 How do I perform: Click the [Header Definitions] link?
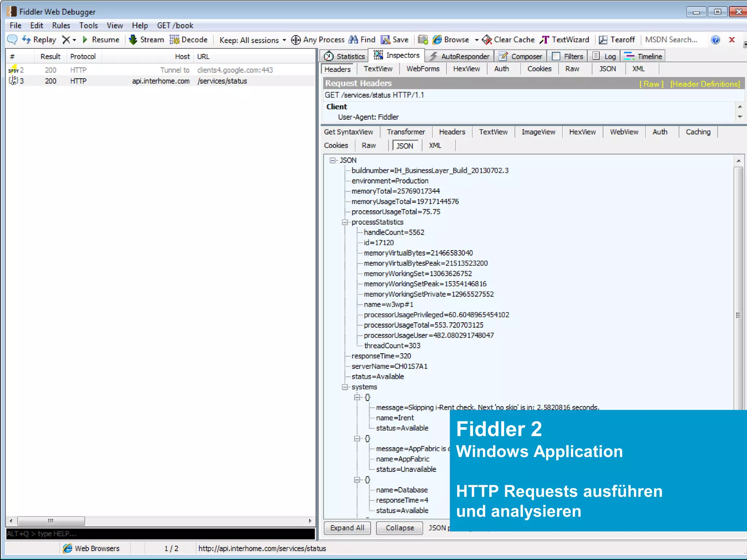(x=705, y=84)
